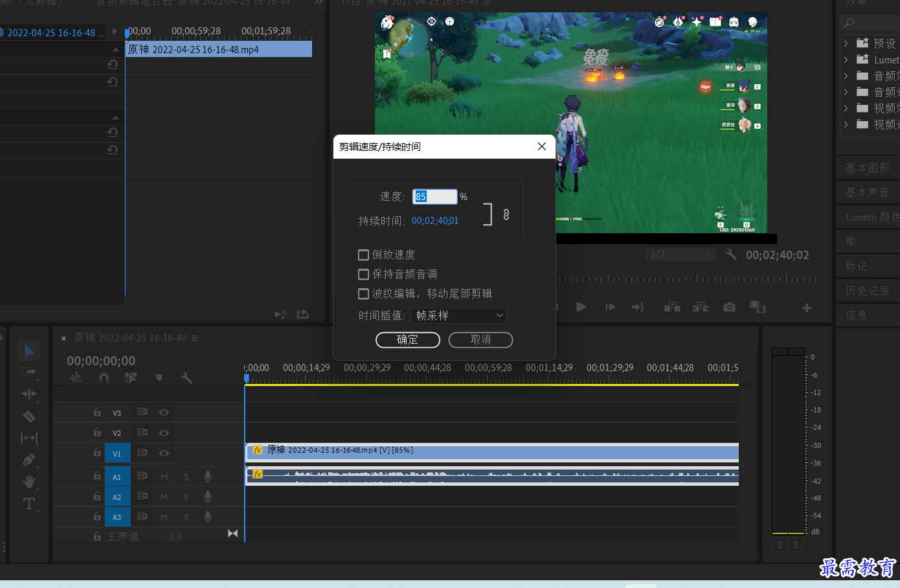Click the speed-duration link chain icon
The width and height of the screenshot is (900, 588).
click(506, 214)
